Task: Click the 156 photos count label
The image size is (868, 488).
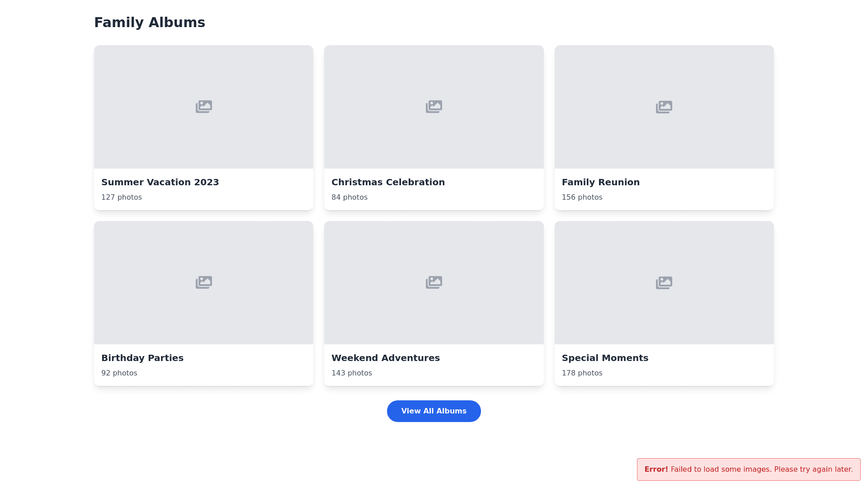Action: pyautogui.click(x=582, y=197)
